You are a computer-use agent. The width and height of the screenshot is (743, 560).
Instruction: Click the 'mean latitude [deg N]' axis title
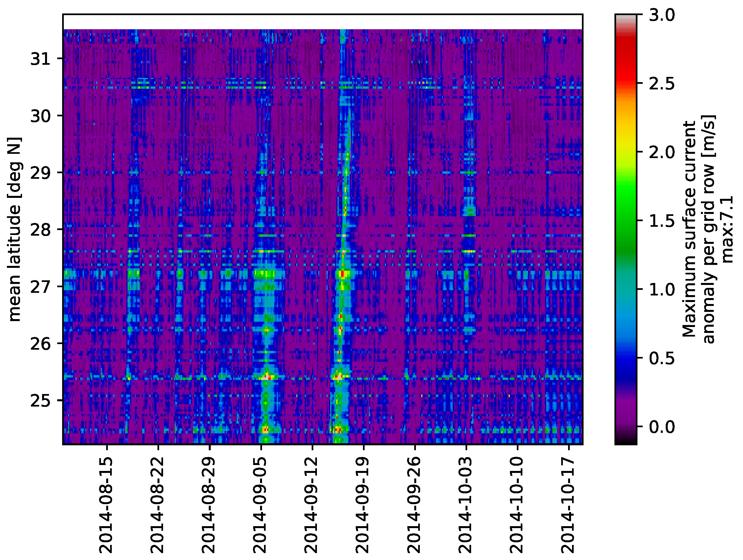(14, 230)
